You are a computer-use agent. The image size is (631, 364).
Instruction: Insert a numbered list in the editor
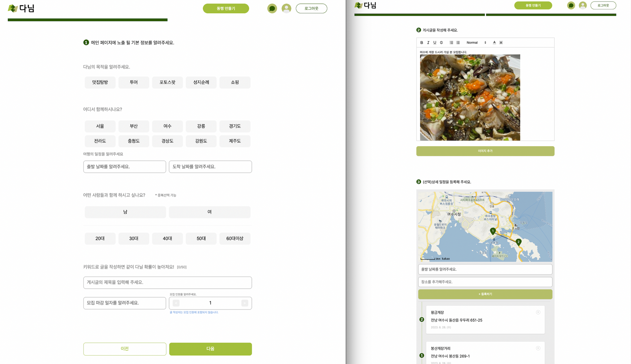451,43
